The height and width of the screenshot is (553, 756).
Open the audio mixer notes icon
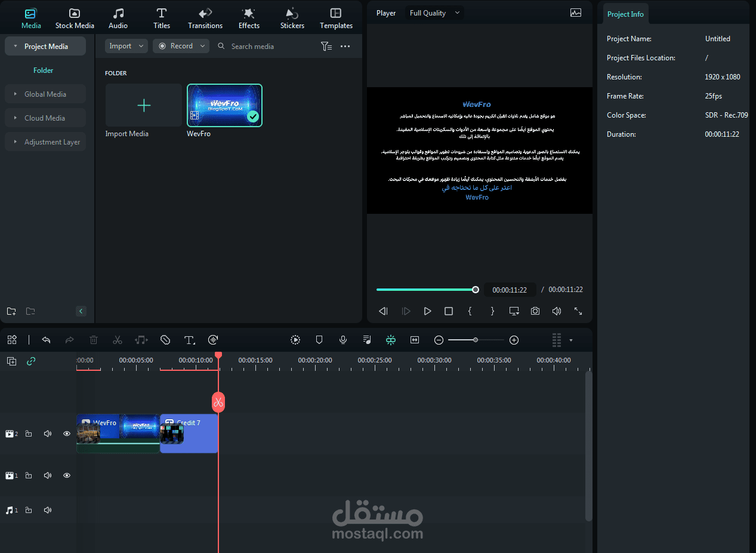[367, 340]
